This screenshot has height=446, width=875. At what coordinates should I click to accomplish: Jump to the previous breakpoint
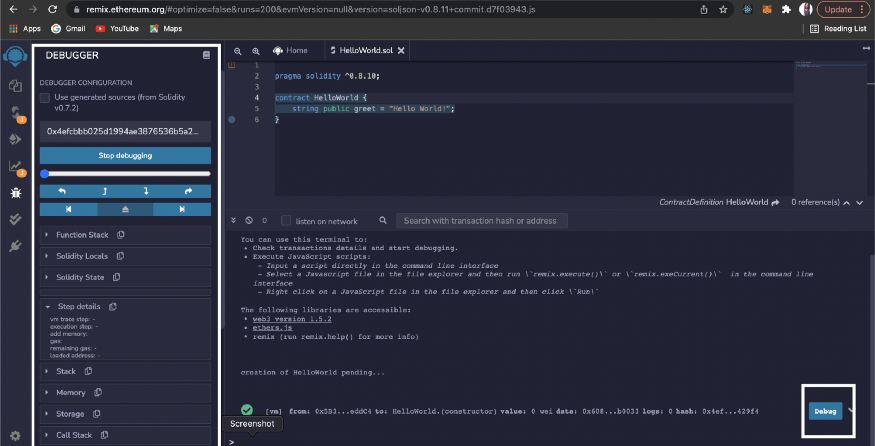(69, 209)
